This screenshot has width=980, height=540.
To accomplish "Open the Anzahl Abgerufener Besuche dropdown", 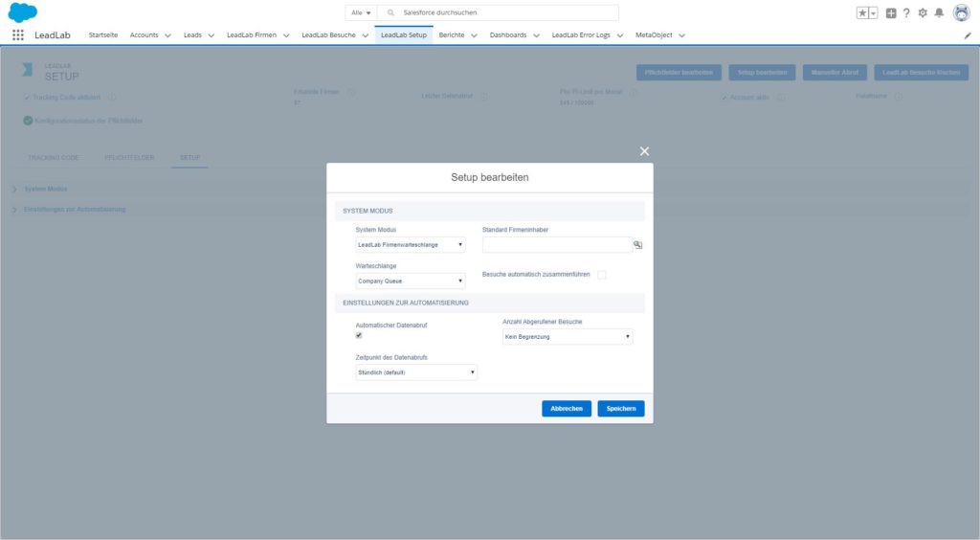I will click(568, 337).
